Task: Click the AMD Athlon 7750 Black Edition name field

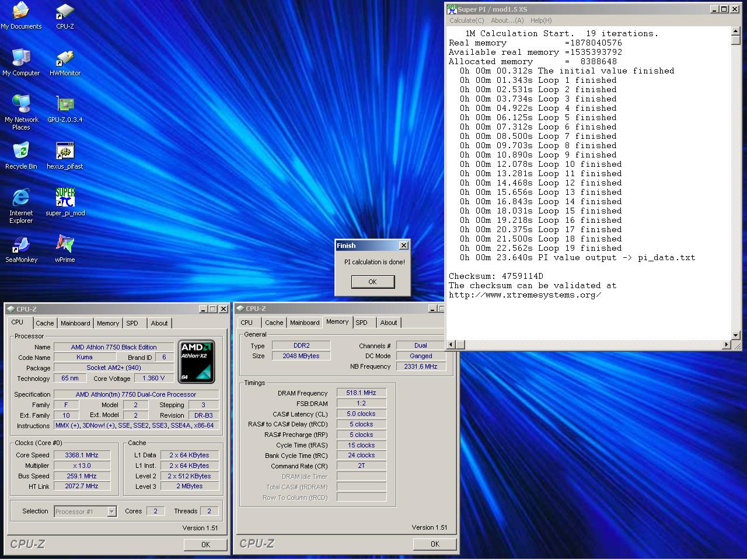Action: point(114,347)
